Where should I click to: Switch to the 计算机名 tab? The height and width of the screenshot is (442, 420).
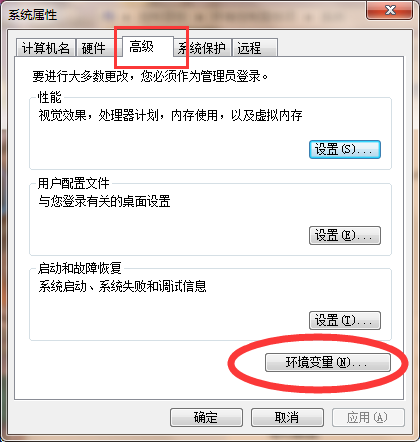pyautogui.click(x=46, y=48)
